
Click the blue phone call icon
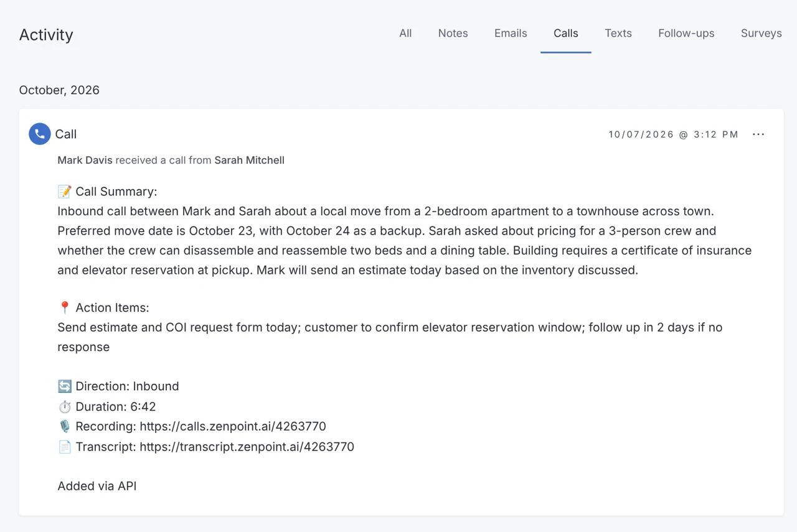click(x=40, y=134)
